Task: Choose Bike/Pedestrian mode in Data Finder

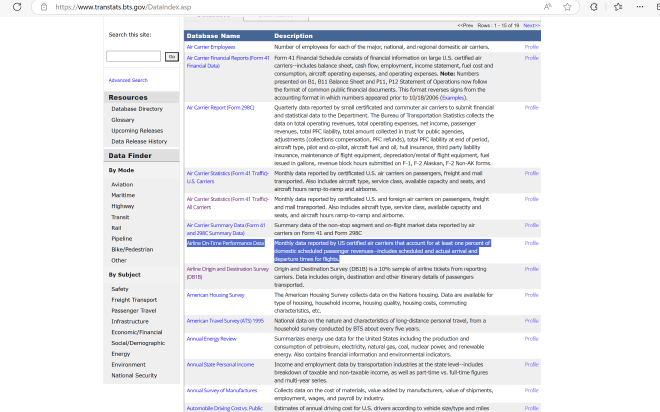Action: [x=133, y=250]
